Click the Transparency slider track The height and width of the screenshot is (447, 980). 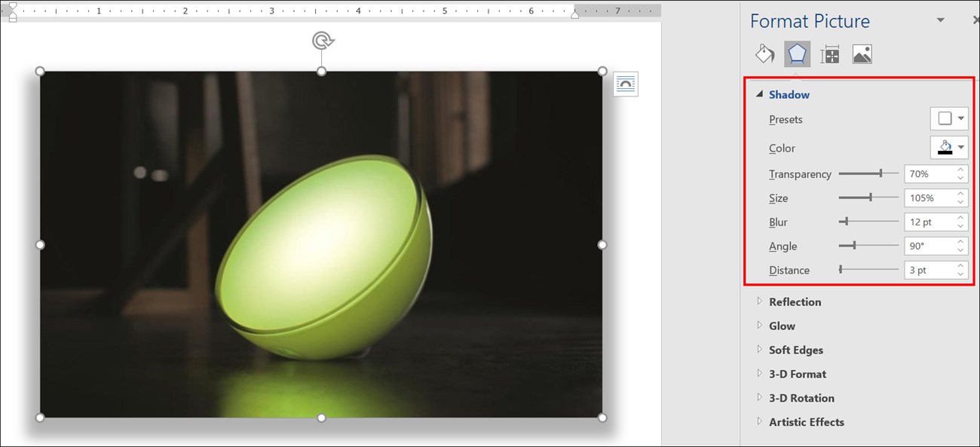point(868,174)
